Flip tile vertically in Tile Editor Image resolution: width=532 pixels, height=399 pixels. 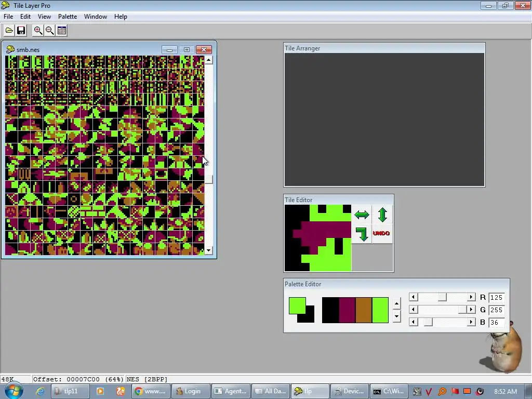(x=382, y=215)
